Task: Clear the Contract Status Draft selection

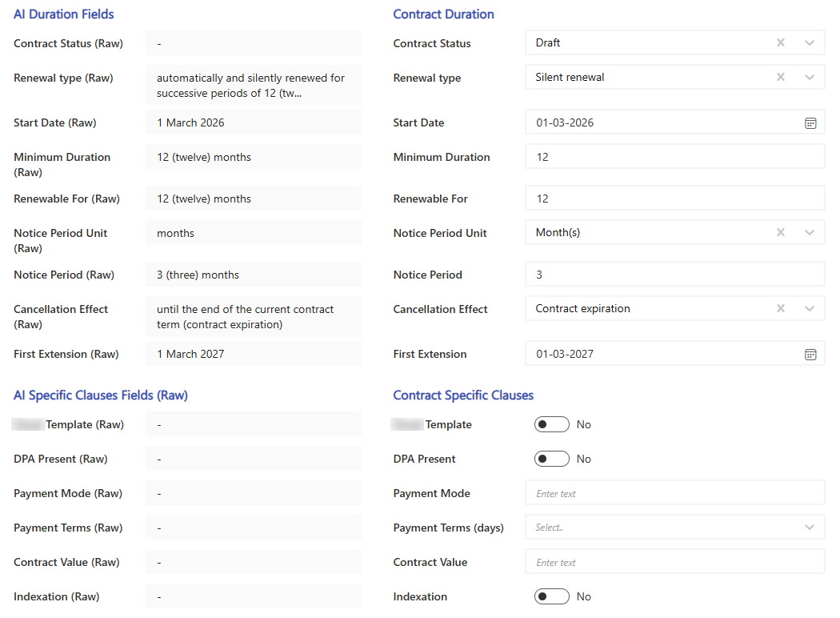Action: click(781, 43)
